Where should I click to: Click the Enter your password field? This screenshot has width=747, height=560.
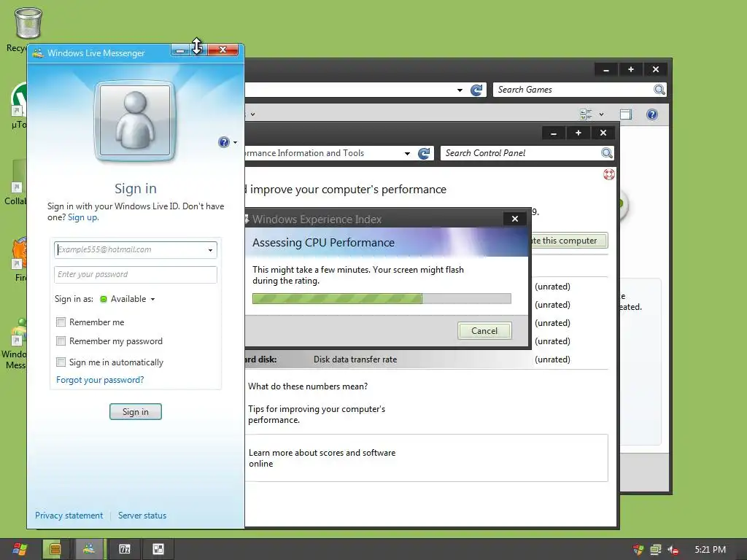point(136,275)
